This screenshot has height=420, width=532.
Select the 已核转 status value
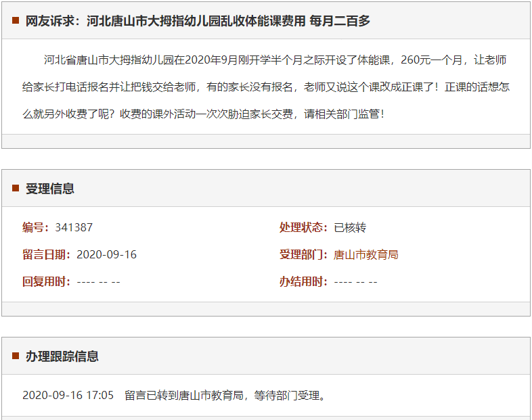350,228
